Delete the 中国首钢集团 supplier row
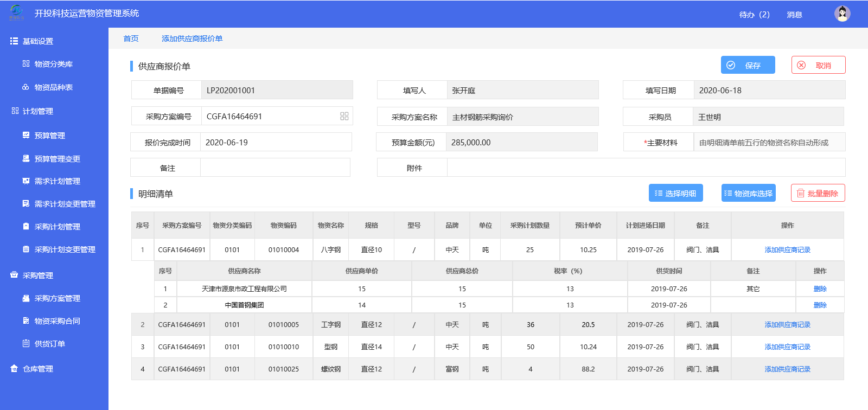The image size is (868, 410). point(820,305)
